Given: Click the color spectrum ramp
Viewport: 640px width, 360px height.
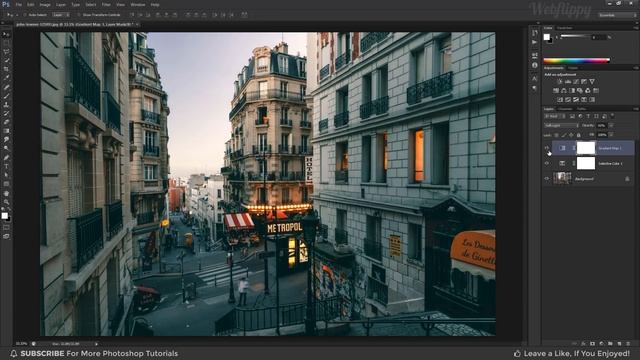Looking at the screenshot, I should (x=577, y=60).
